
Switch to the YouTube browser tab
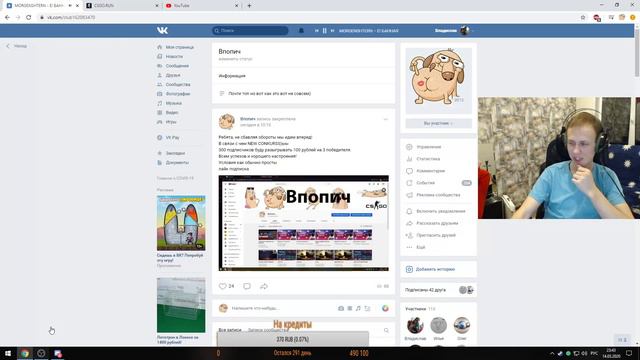tap(203, 6)
